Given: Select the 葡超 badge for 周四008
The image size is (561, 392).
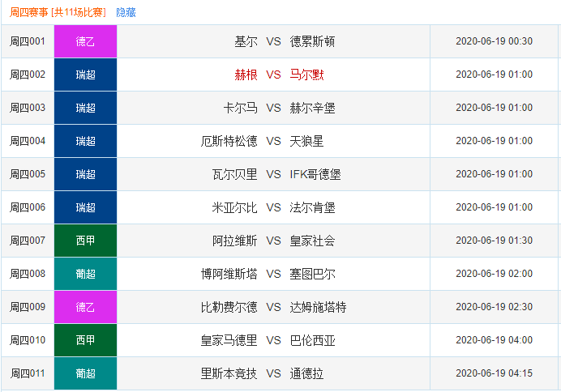Looking at the screenshot, I should click(x=85, y=274).
